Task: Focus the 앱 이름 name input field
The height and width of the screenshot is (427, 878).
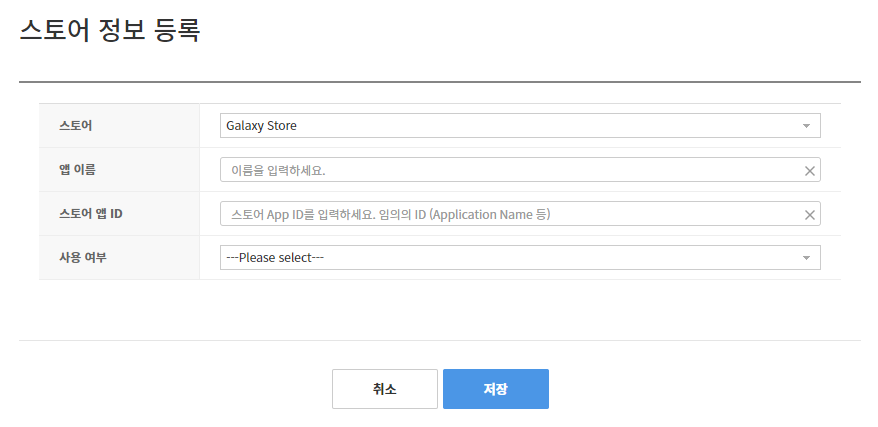Action: 520,170
